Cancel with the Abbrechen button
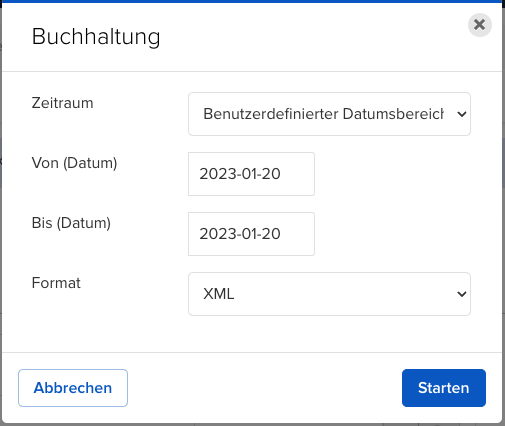The image size is (505, 426). pos(73,388)
